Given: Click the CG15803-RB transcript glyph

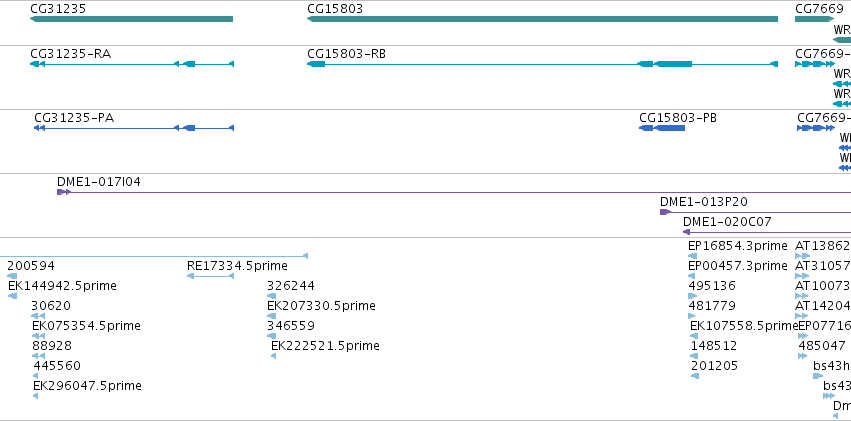Looking at the screenshot, I should coord(542,64).
